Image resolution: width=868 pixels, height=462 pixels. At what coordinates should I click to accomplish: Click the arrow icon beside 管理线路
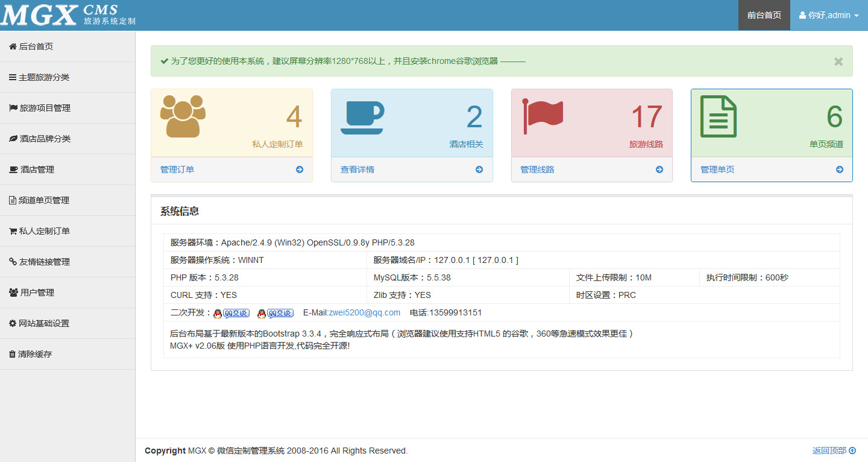659,169
